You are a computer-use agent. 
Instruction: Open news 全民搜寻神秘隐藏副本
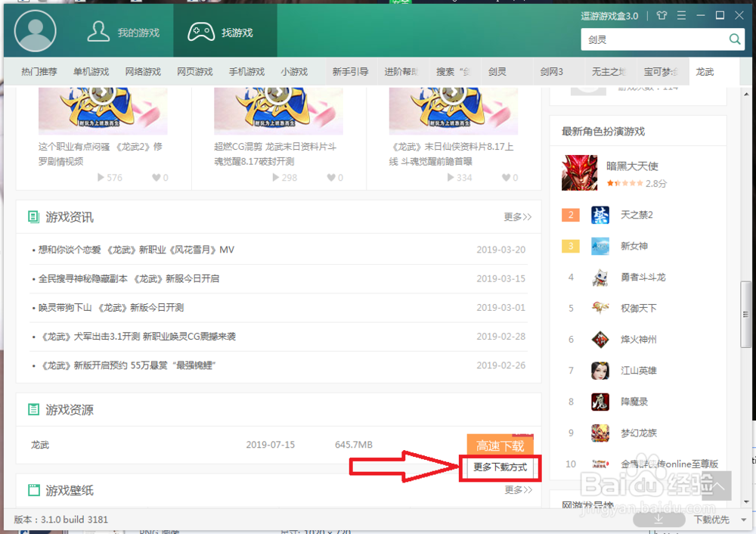[x=129, y=278]
